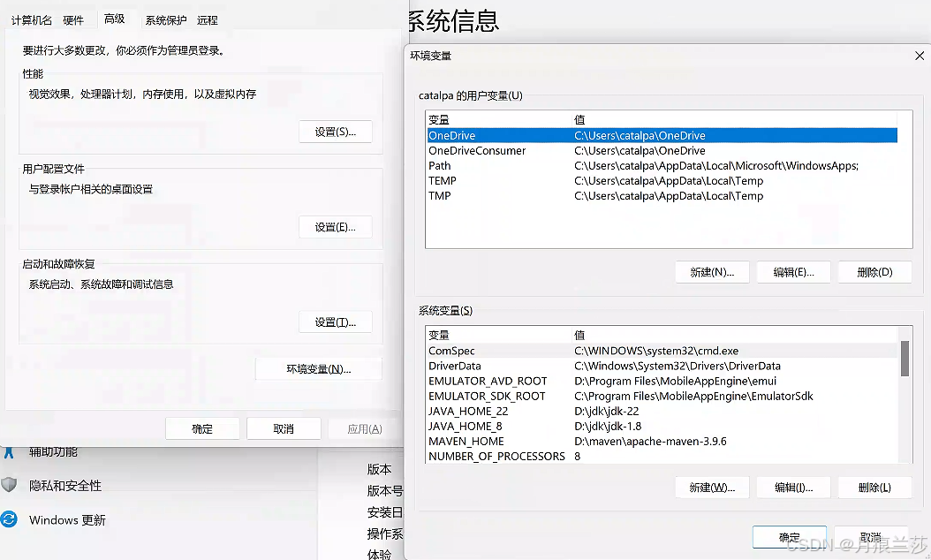Click the D:\jdk\jdk-22 value cell
The image size is (931, 560).
coord(606,411)
